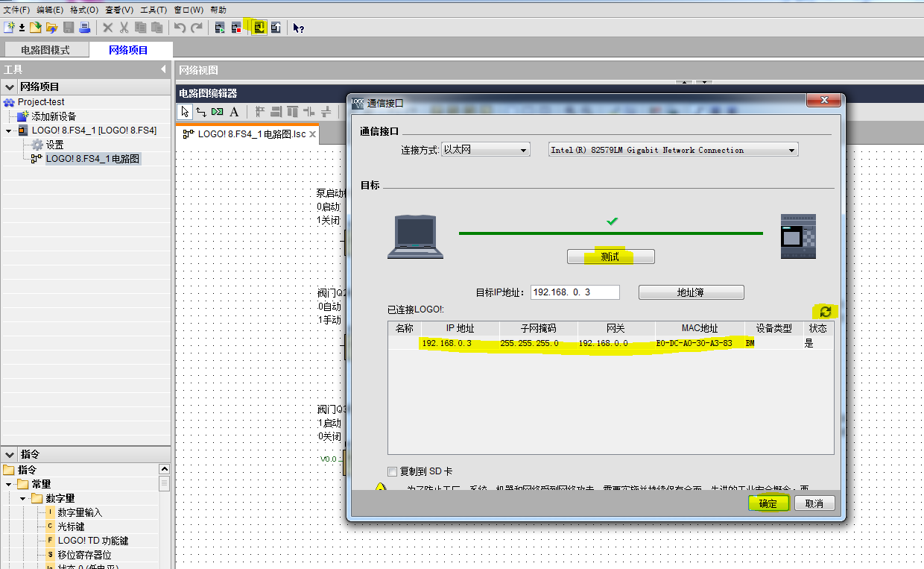Select LOGO! 8.FS4_1电路图 tree item

92,159
